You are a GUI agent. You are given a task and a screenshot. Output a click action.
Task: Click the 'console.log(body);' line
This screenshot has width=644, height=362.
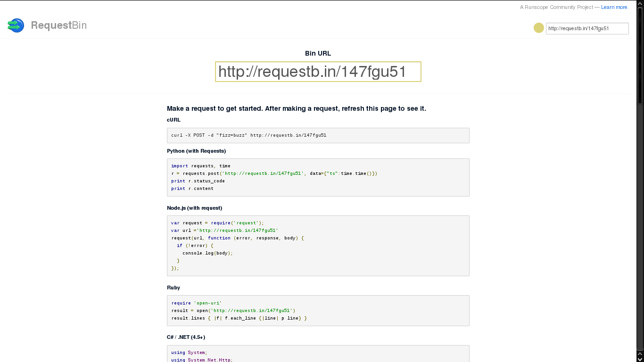coord(208,253)
